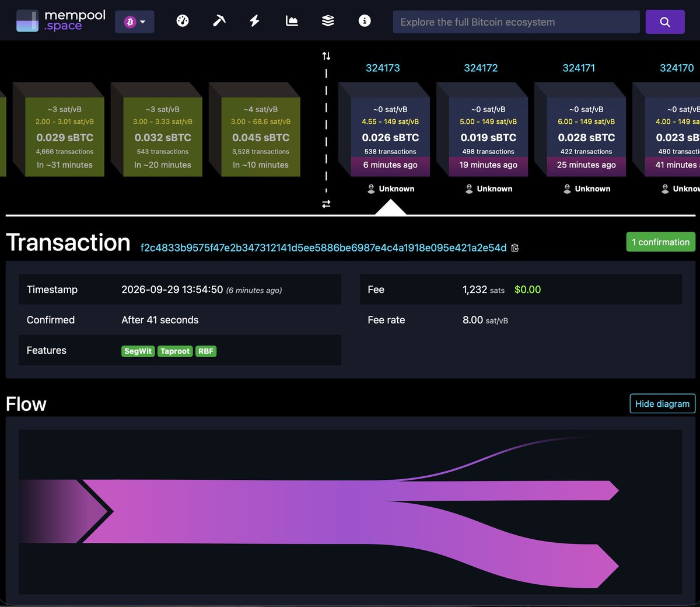Select the 0.028 sBTC confirmed block

click(x=586, y=137)
